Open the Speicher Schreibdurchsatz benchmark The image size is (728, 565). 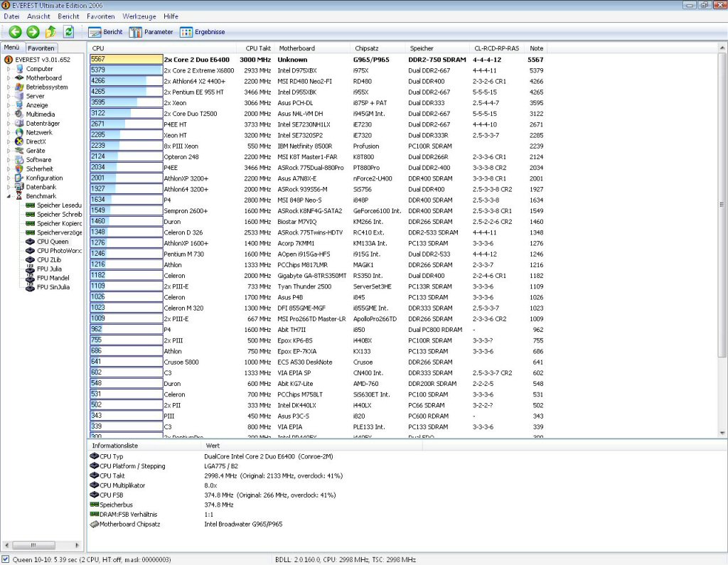point(54,215)
